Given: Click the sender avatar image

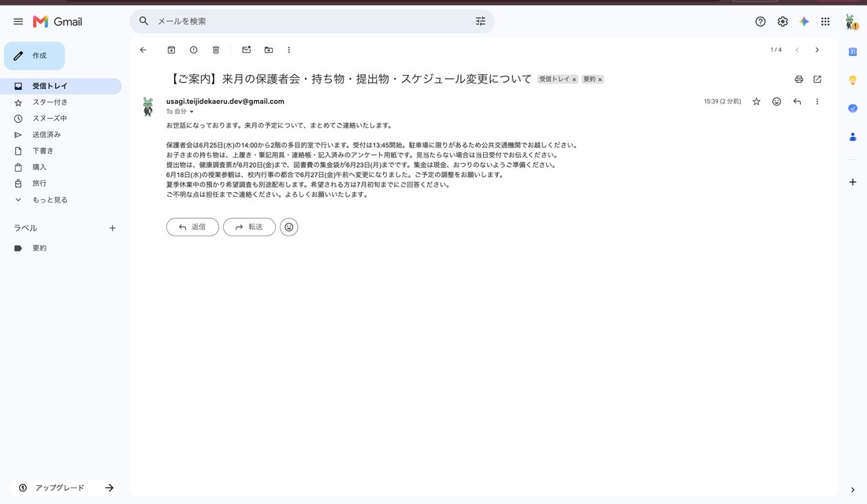Looking at the screenshot, I should [x=147, y=106].
